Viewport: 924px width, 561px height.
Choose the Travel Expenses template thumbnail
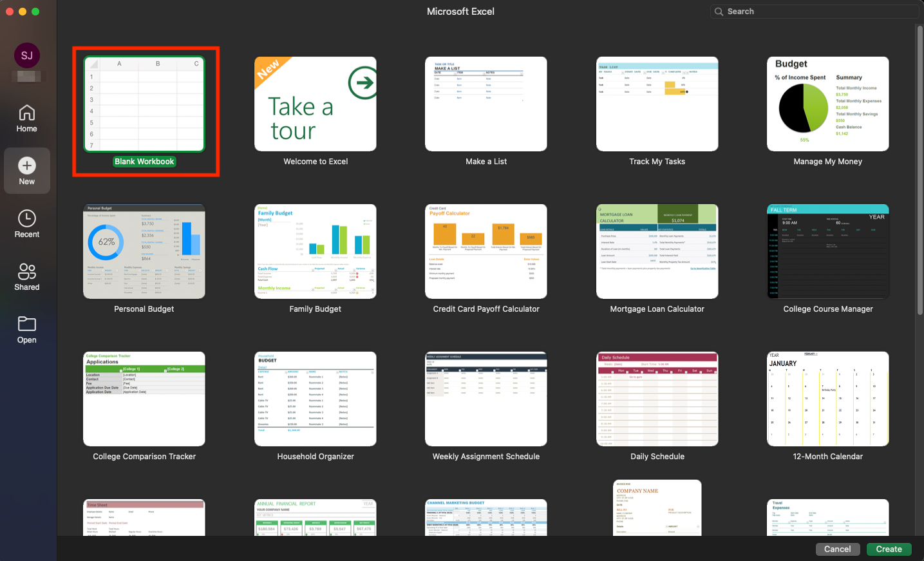pos(828,517)
